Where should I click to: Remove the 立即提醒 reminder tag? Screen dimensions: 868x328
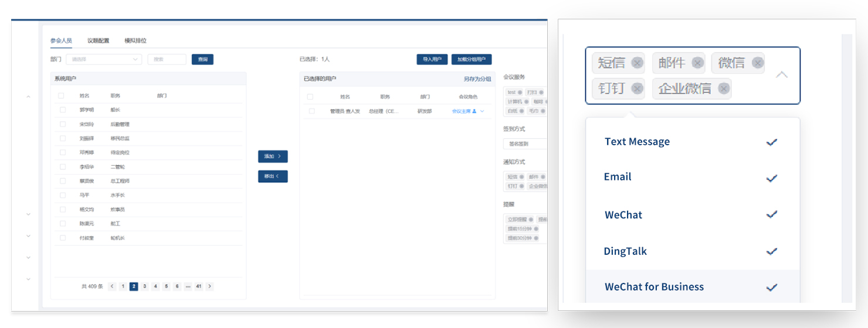point(531,220)
